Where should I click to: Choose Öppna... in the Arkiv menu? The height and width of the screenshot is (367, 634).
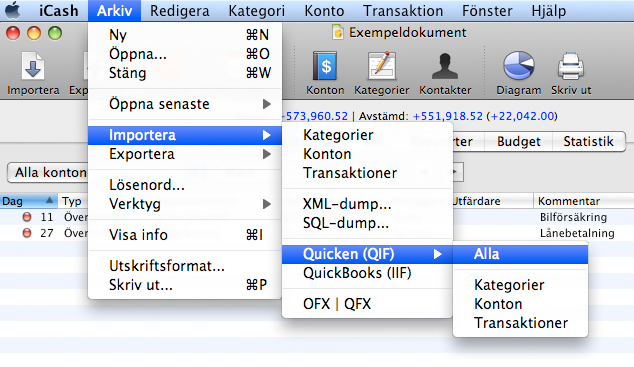coord(185,54)
